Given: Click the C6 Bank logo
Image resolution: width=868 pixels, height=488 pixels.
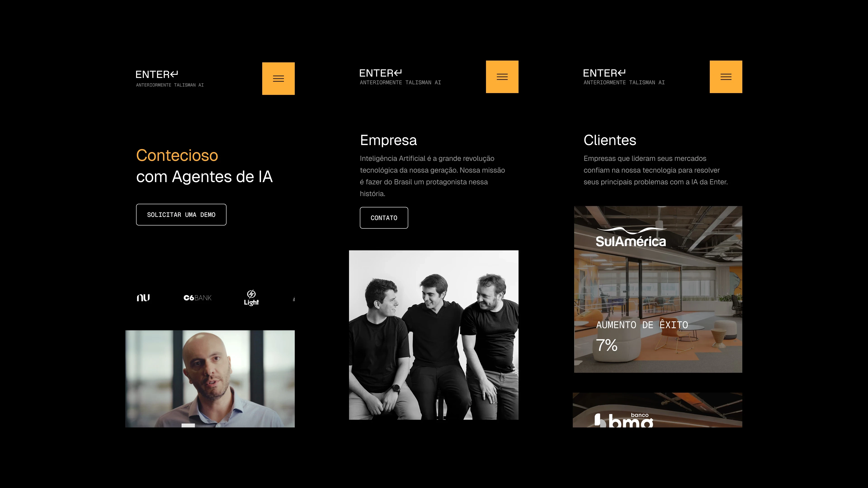Looking at the screenshot, I should click(198, 298).
